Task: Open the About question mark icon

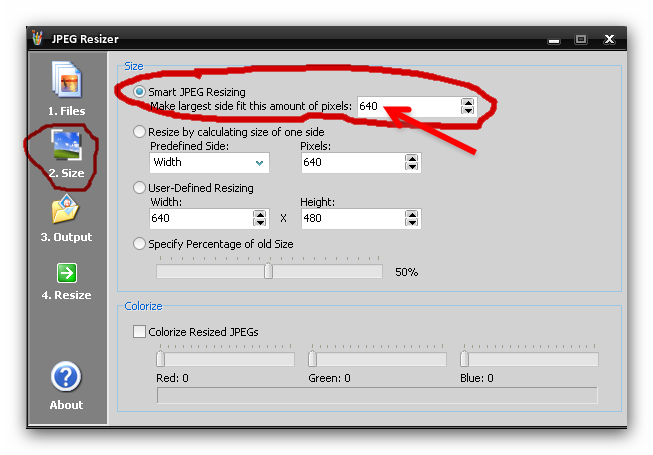Action: click(66, 377)
